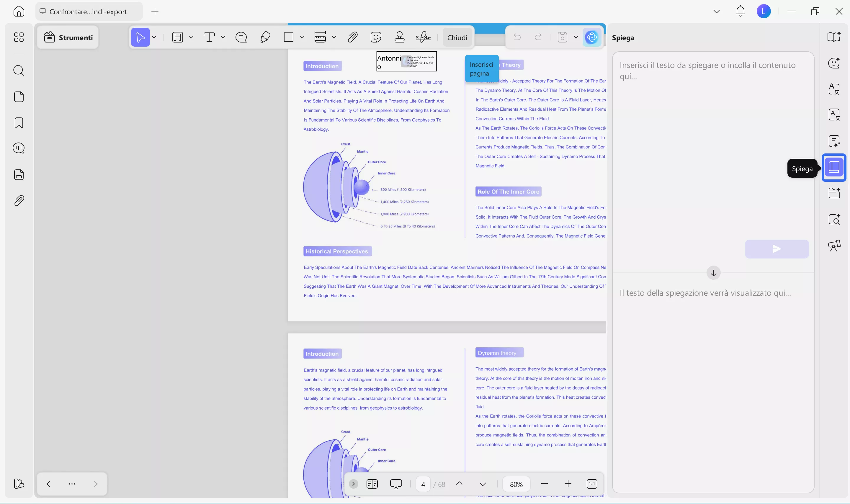Image resolution: width=850 pixels, height=504 pixels.
Task: Open the sticker tool icon
Action: [376, 37]
